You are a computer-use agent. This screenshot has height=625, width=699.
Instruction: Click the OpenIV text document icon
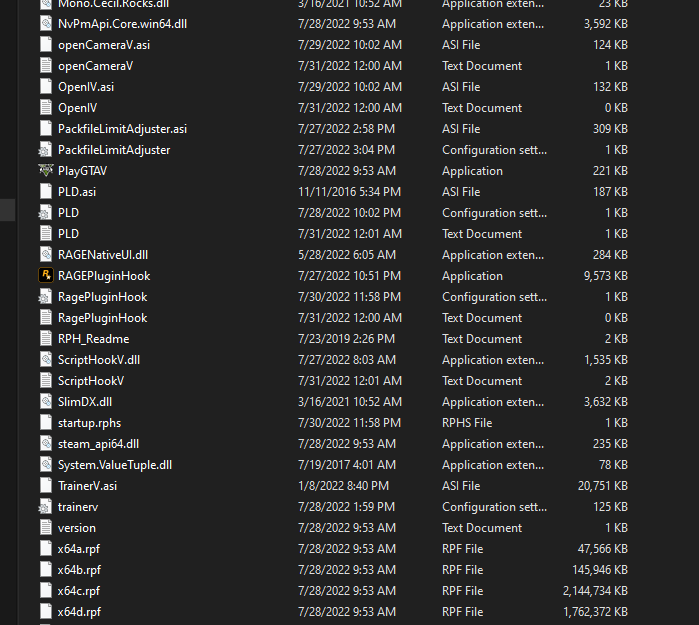point(45,107)
